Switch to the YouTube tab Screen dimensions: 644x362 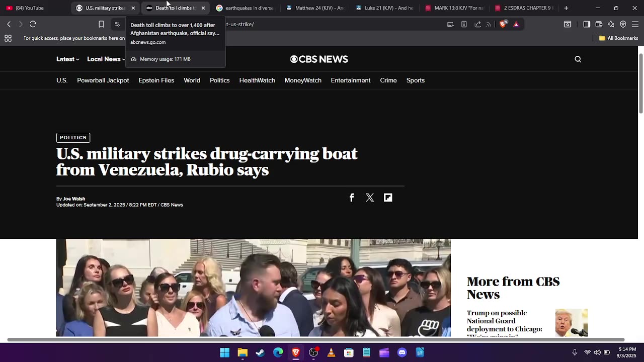click(x=35, y=8)
